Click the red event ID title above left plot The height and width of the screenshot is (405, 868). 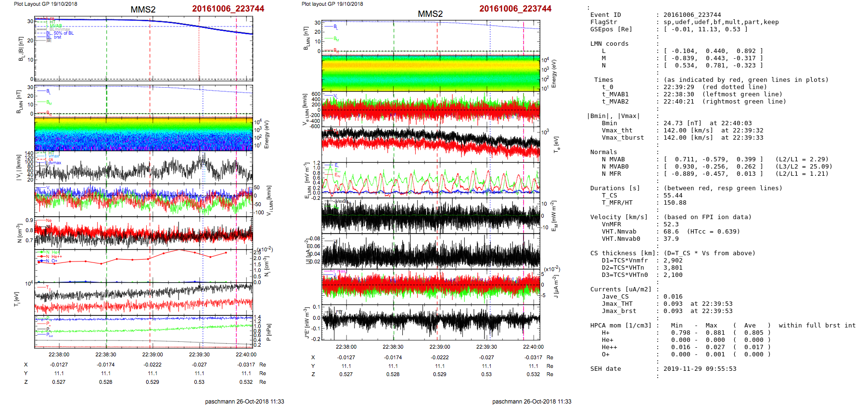point(228,9)
